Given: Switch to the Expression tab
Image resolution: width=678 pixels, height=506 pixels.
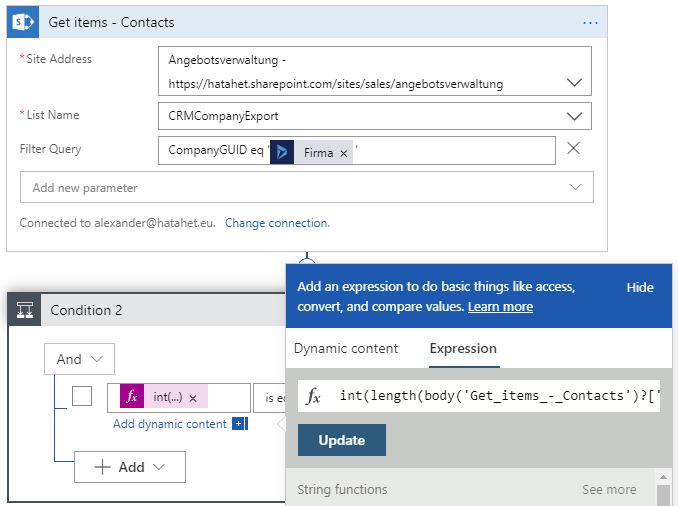Looking at the screenshot, I should [x=463, y=348].
